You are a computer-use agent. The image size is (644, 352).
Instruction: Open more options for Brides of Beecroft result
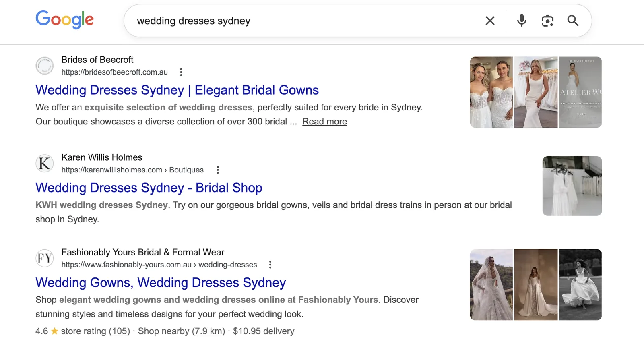coord(181,72)
